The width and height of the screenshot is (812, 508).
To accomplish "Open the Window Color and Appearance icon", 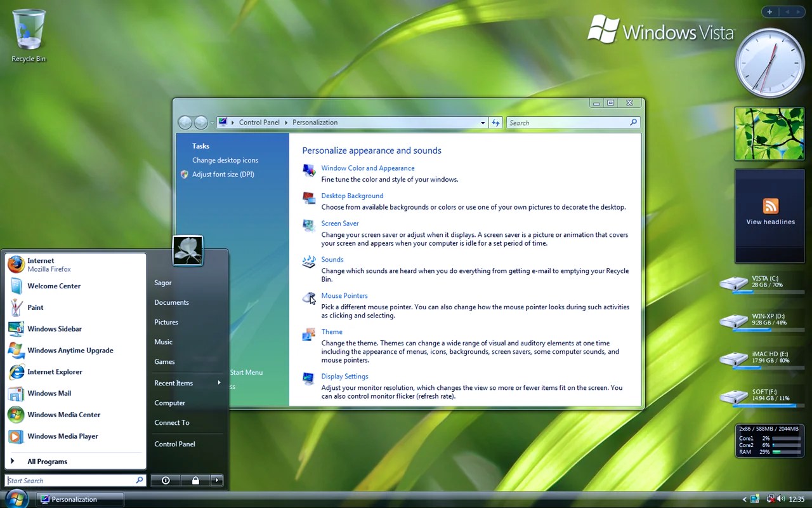I will pyautogui.click(x=309, y=170).
